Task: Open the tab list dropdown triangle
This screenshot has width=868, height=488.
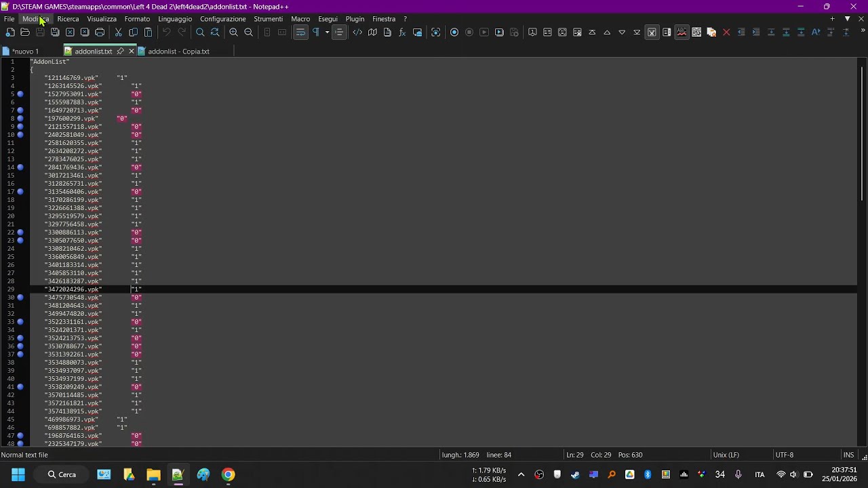Action: point(847,19)
